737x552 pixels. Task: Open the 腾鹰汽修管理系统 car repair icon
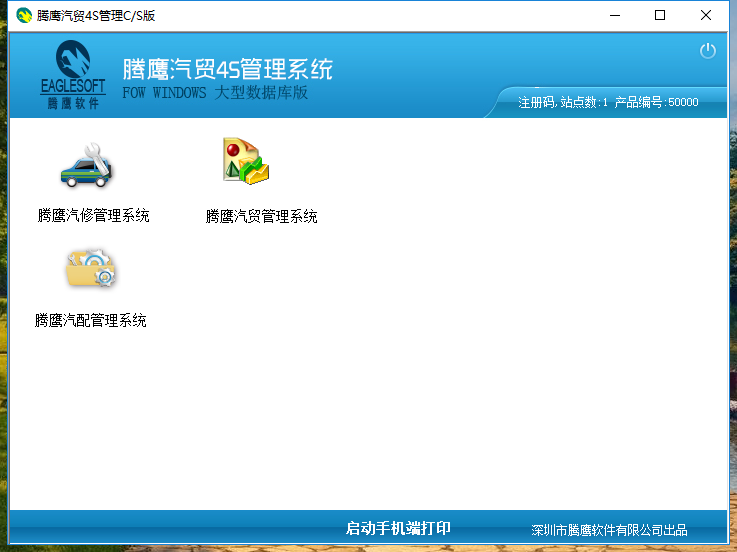pos(87,166)
